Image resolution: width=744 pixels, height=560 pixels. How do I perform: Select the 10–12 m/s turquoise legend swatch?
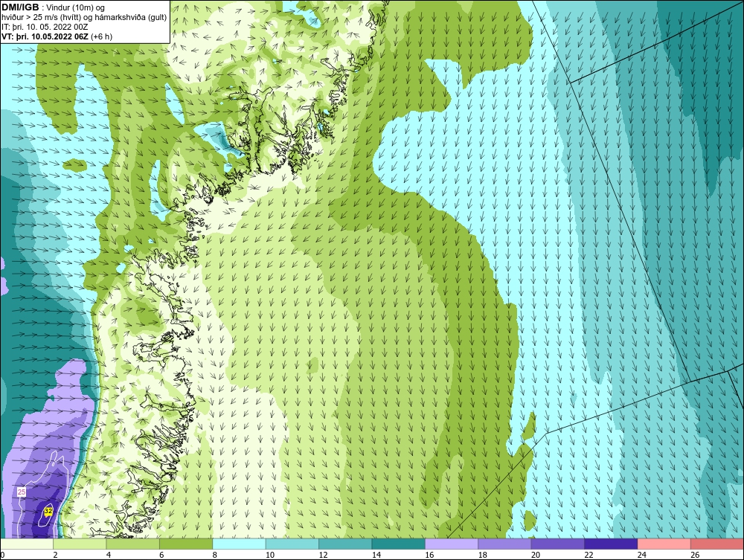[x=292, y=544]
